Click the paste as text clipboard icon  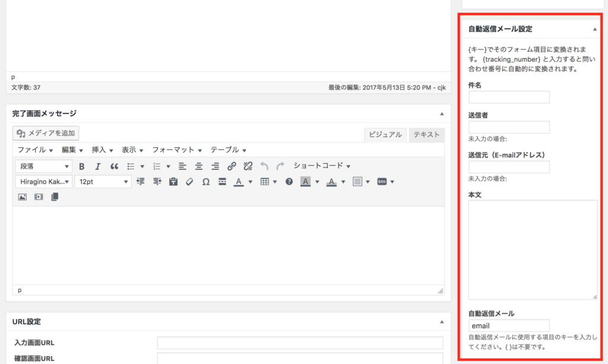pos(173,182)
